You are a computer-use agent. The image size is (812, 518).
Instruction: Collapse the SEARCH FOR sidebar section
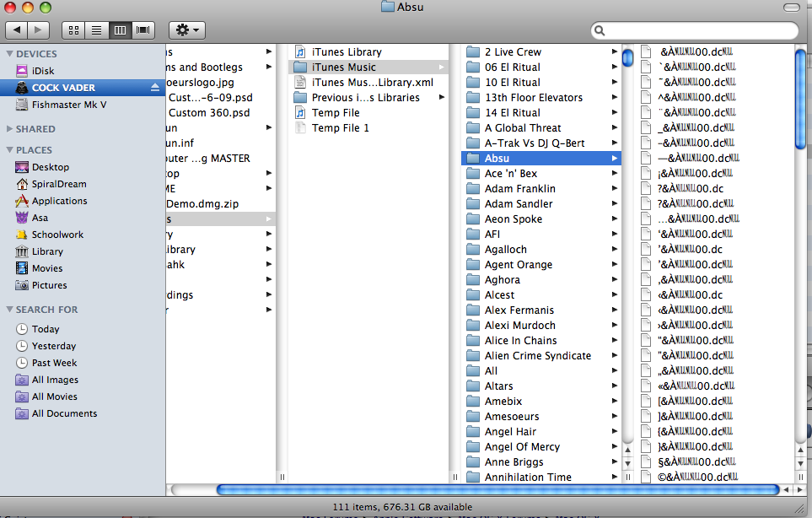[x=9, y=310]
